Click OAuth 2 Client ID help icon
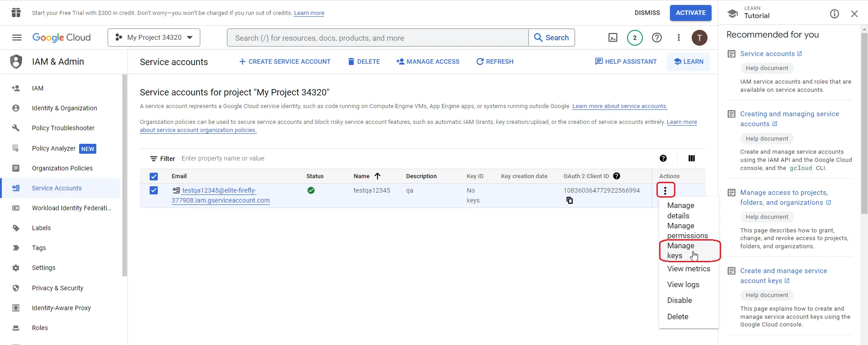 pos(617,176)
